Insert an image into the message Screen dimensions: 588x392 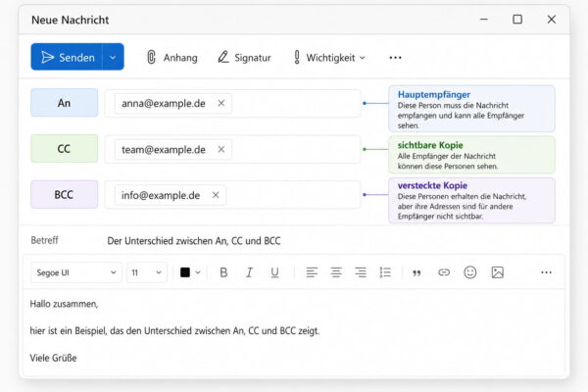coord(498,272)
